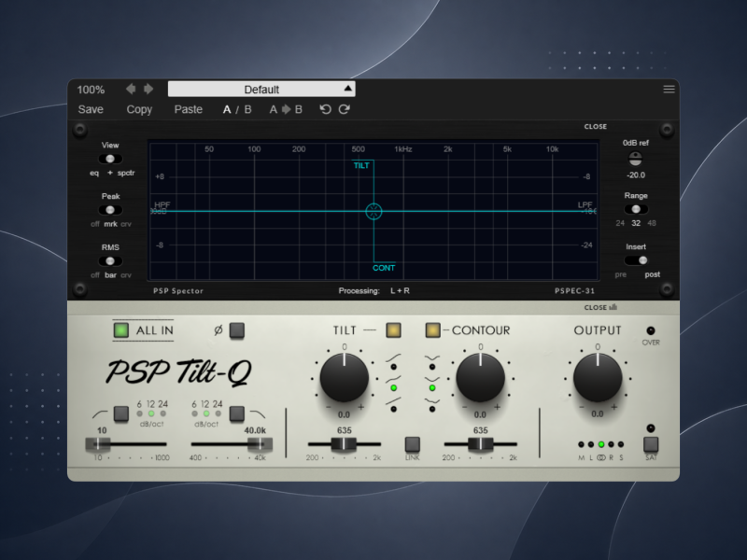The width and height of the screenshot is (747, 560).
Task: Select 12 dB/oct slope for the high-pass filter
Action: coord(151,413)
